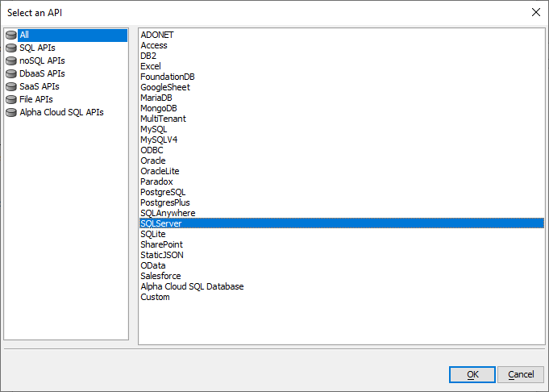The width and height of the screenshot is (549, 392).
Task: Click the database icon beside noSQL APIs
Action: [x=11, y=61]
